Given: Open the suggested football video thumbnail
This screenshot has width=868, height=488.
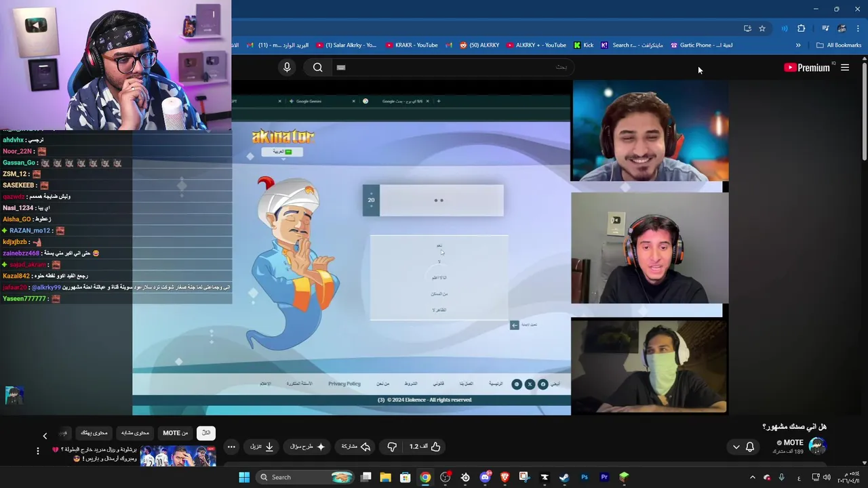Looking at the screenshot, I should click(178, 455).
